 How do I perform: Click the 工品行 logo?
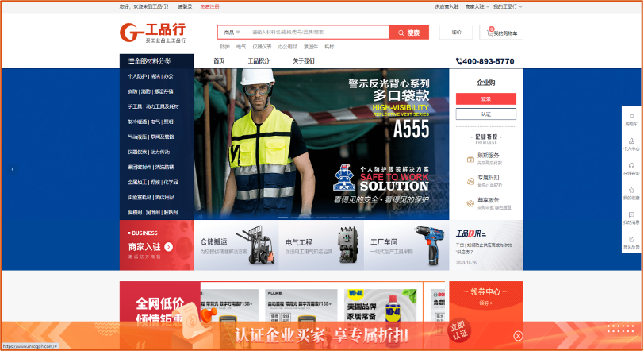(x=153, y=33)
